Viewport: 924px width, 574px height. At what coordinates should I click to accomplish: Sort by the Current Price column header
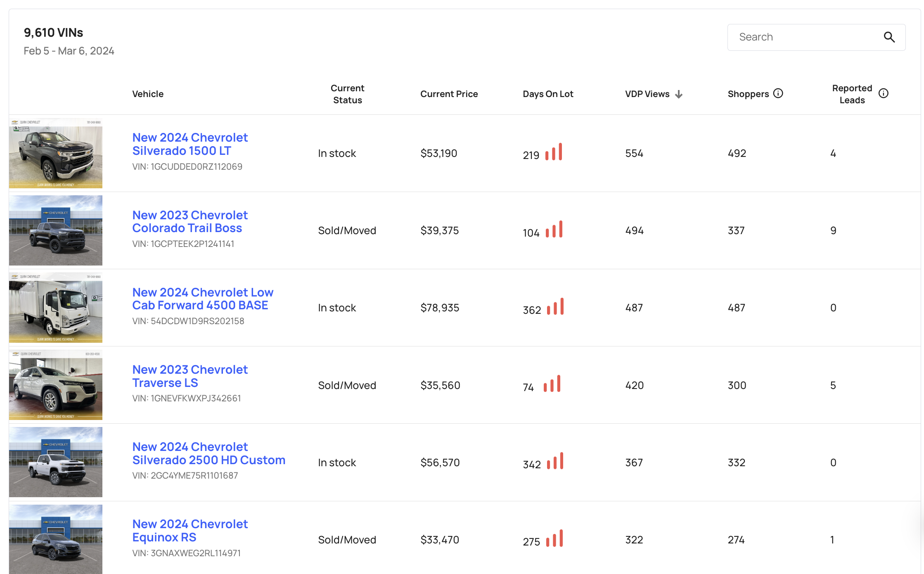click(x=449, y=94)
